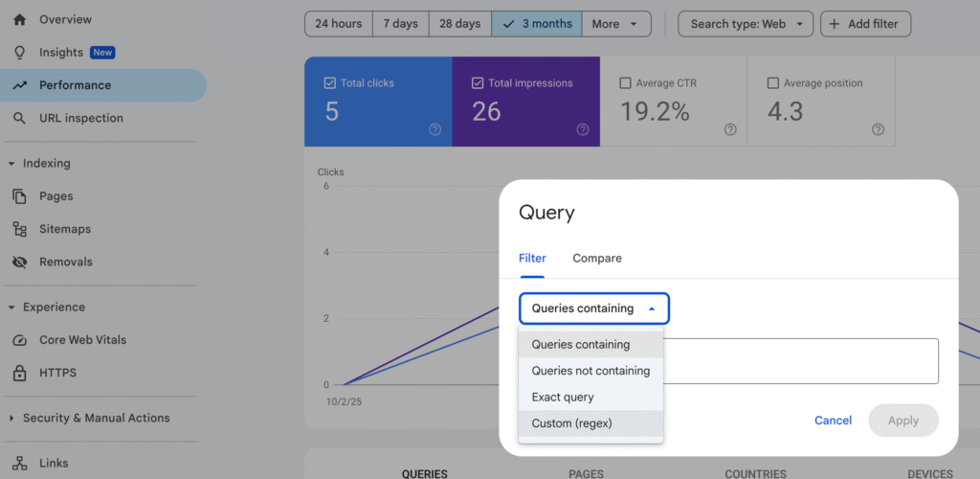Open the More date range dropdown
The width and height of the screenshot is (980, 479).
point(616,24)
